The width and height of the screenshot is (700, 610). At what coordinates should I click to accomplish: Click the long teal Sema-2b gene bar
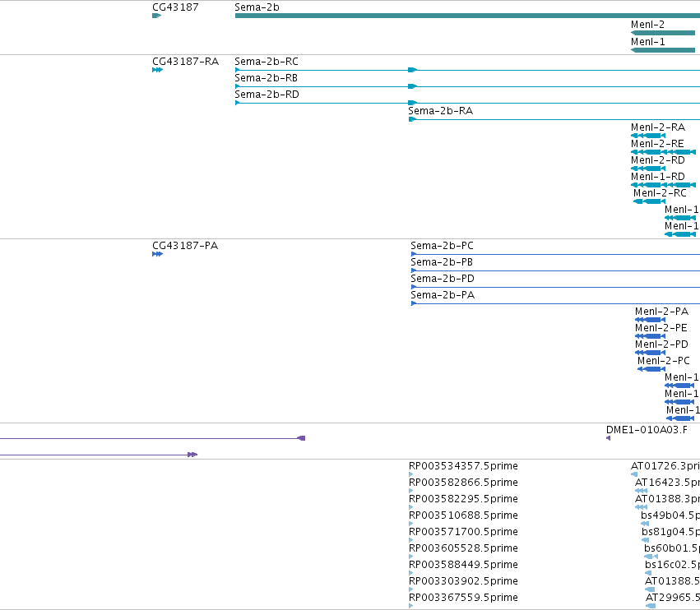(467, 16)
